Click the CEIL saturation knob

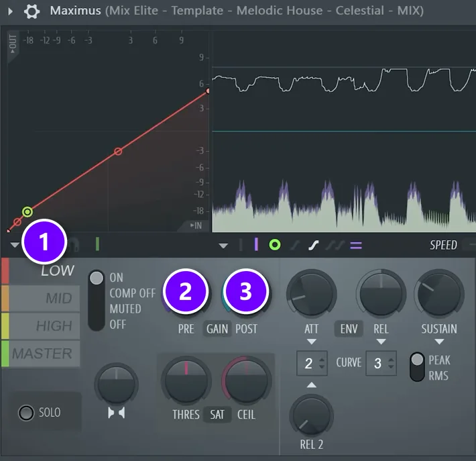pos(246,382)
